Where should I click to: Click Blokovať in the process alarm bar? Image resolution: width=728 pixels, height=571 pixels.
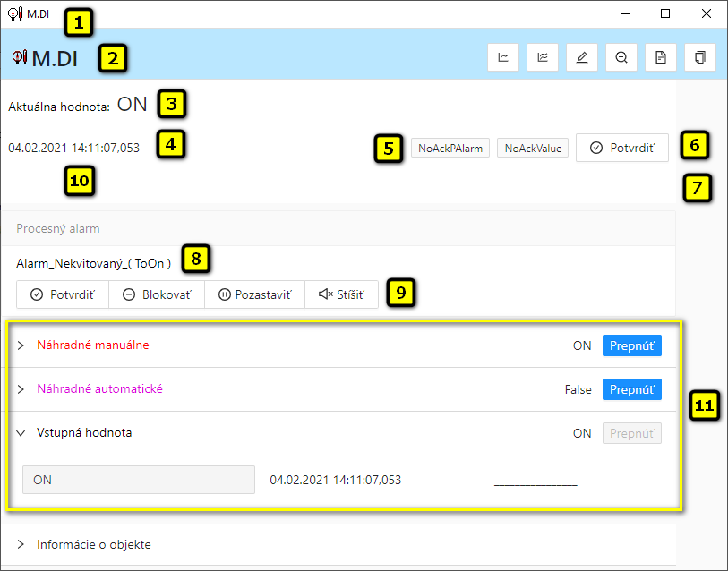click(157, 294)
